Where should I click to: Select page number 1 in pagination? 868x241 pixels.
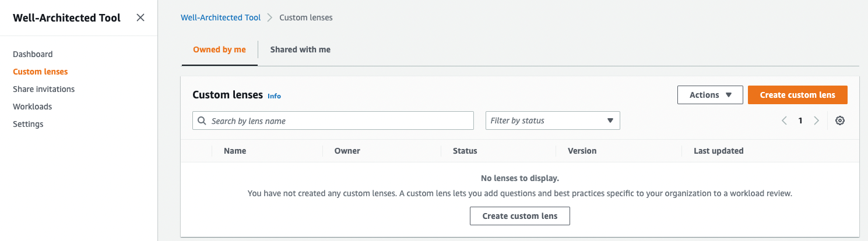click(800, 120)
